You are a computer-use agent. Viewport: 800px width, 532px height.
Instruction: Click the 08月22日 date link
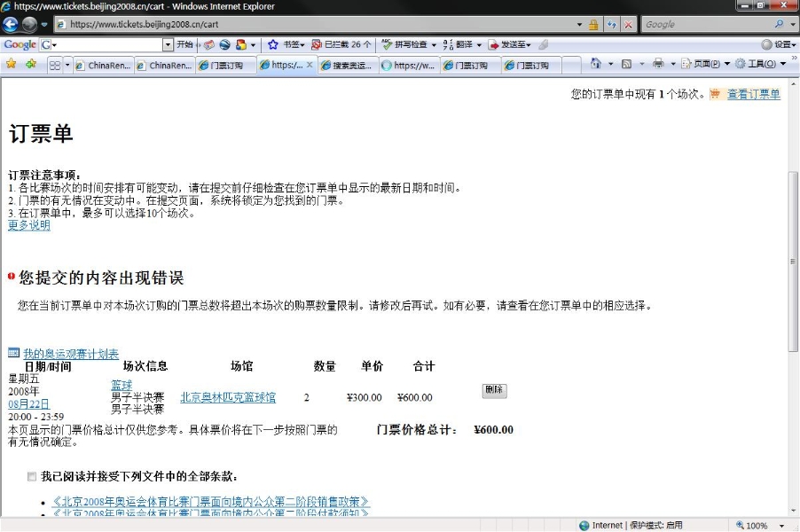tap(28, 404)
